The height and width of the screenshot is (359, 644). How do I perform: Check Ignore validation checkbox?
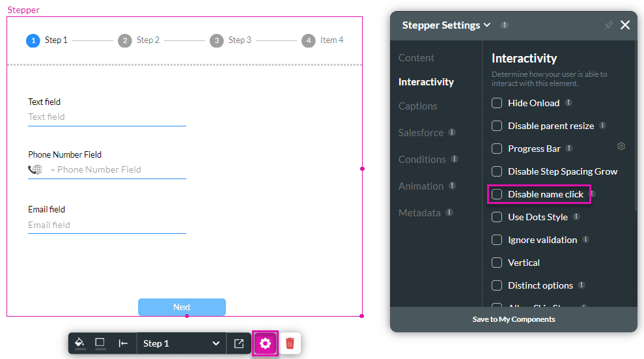coord(497,240)
